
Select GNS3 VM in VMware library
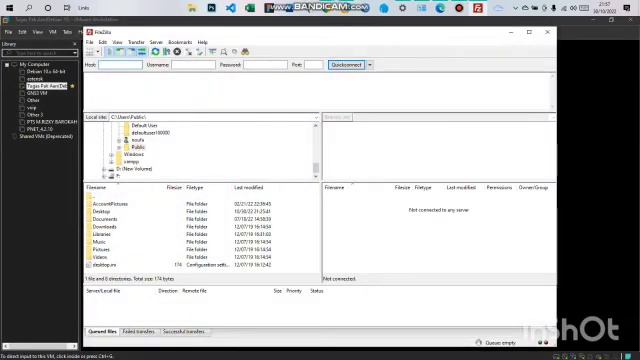point(37,93)
